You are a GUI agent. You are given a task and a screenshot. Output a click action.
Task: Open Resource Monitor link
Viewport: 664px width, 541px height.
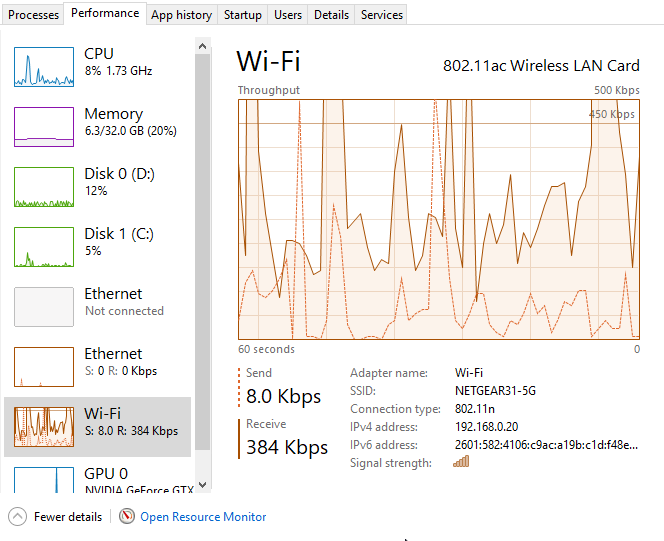[x=203, y=517]
